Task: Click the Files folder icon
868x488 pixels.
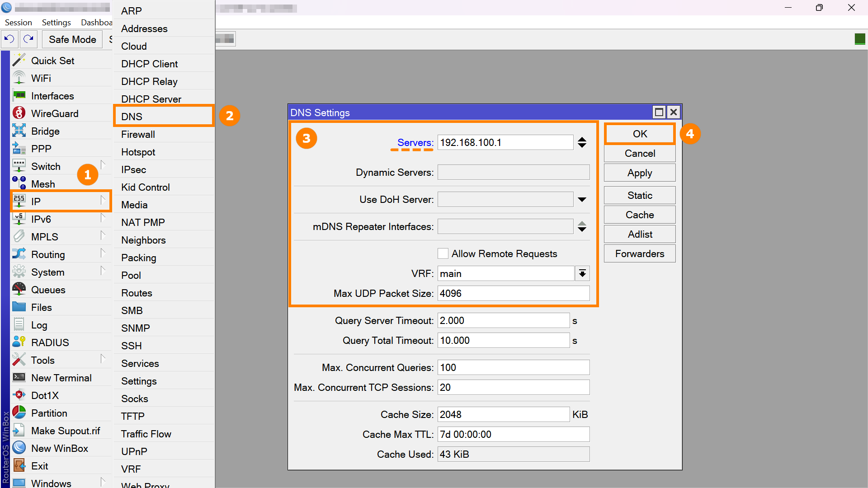Action: [x=19, y=307]
